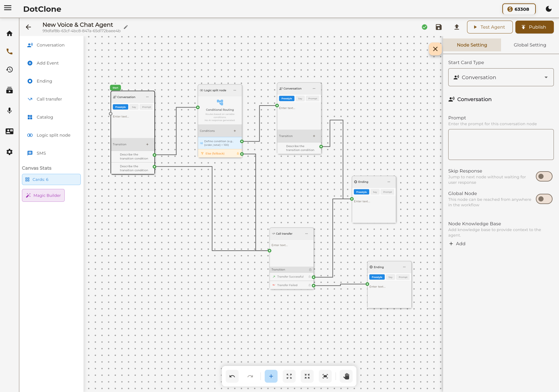The image size is (559, 392).
Task: Expand canvas to fullscreen arrows icon
Action: 289,376
